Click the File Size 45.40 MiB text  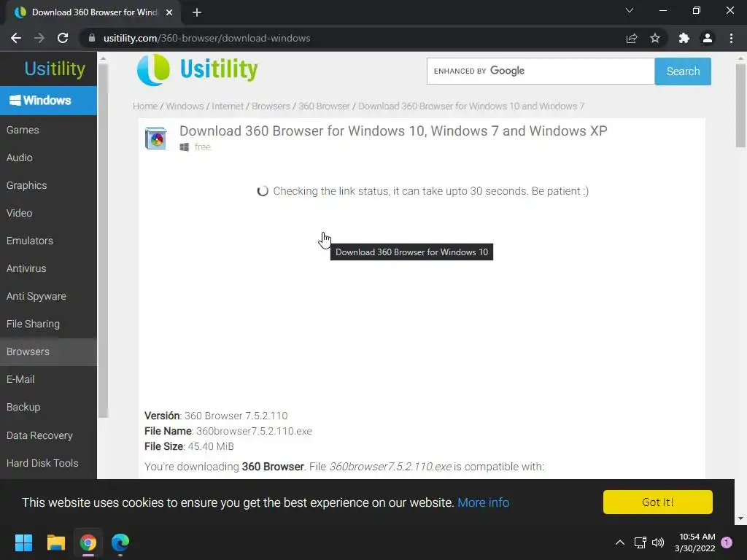pyautogui.click(x=189, y=446)
